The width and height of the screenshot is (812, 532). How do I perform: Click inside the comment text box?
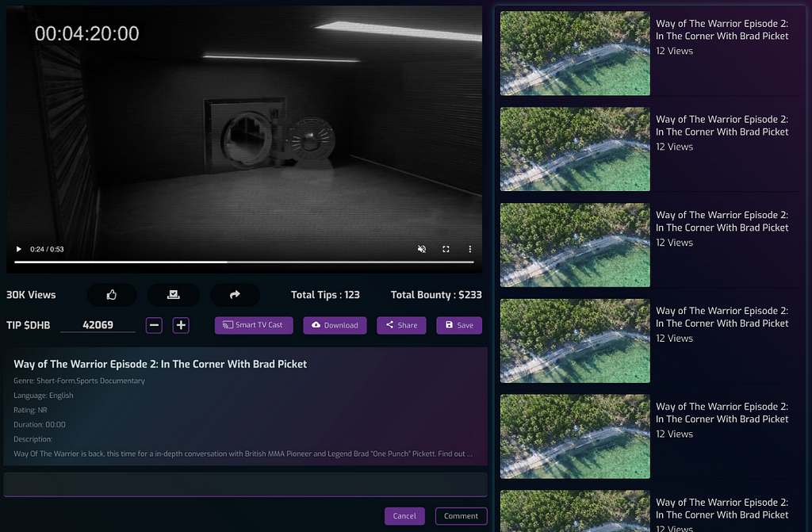pyautogui.click(x=246, y=484)
